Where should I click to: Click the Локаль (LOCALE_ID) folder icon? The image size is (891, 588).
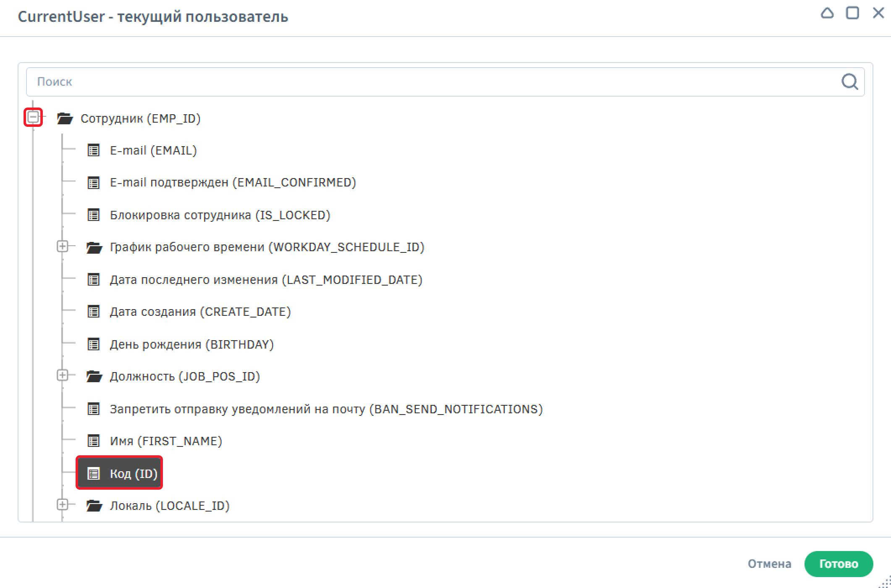click(x=94, y=506)
